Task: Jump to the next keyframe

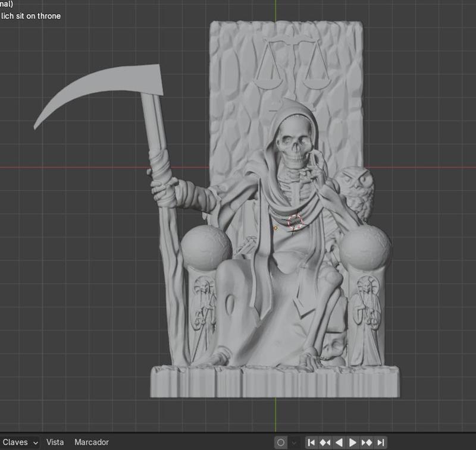Action: (x=367, y=442)
